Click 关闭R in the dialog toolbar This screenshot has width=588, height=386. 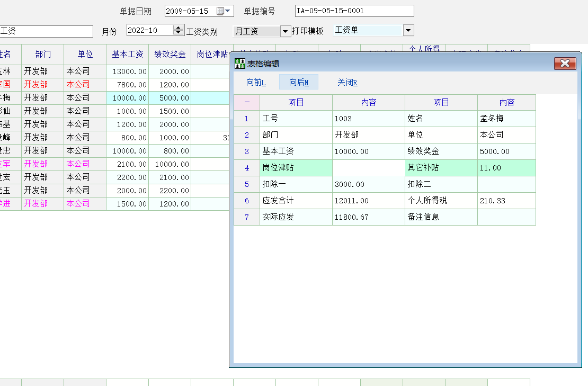coord(348,82)
